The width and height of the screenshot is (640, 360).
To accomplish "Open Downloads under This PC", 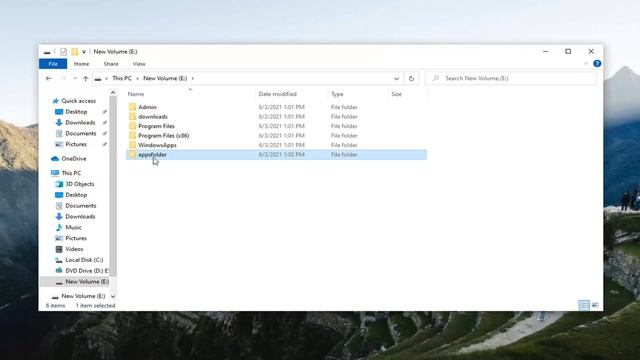I will point(80,217).
